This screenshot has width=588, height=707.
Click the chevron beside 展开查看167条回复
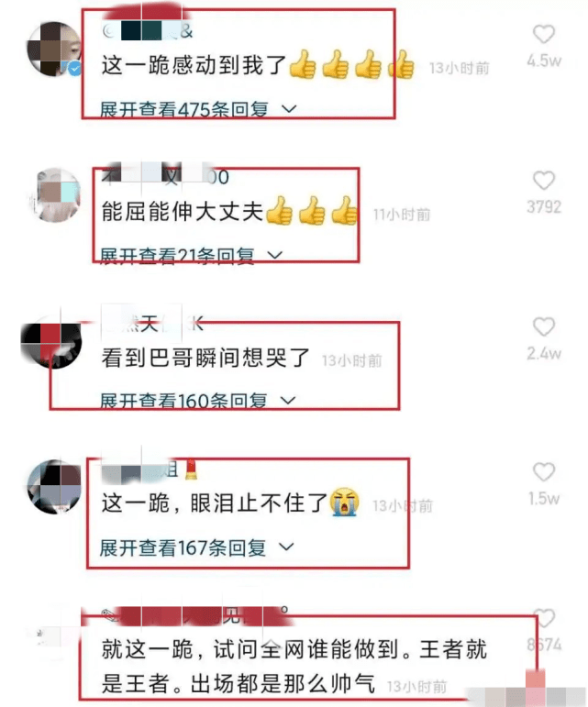pyautogui.click(x=286, y=547)
